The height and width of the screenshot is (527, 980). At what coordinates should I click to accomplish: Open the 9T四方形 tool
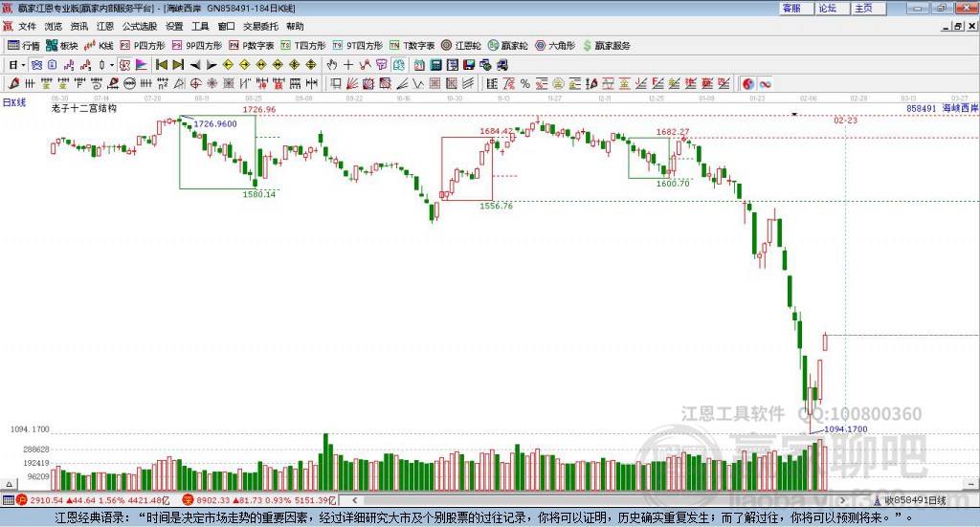(358, 46)
